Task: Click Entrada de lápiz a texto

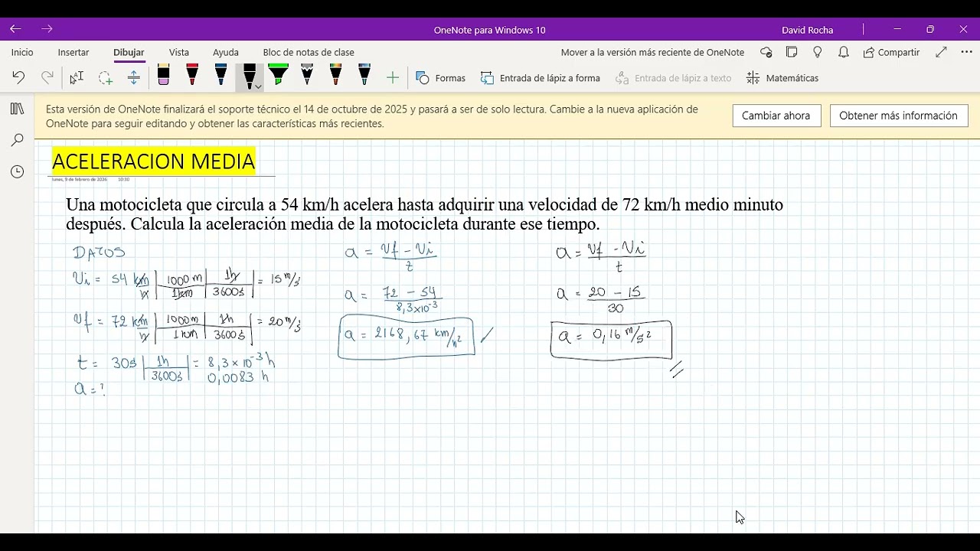Action: [674, 78]
